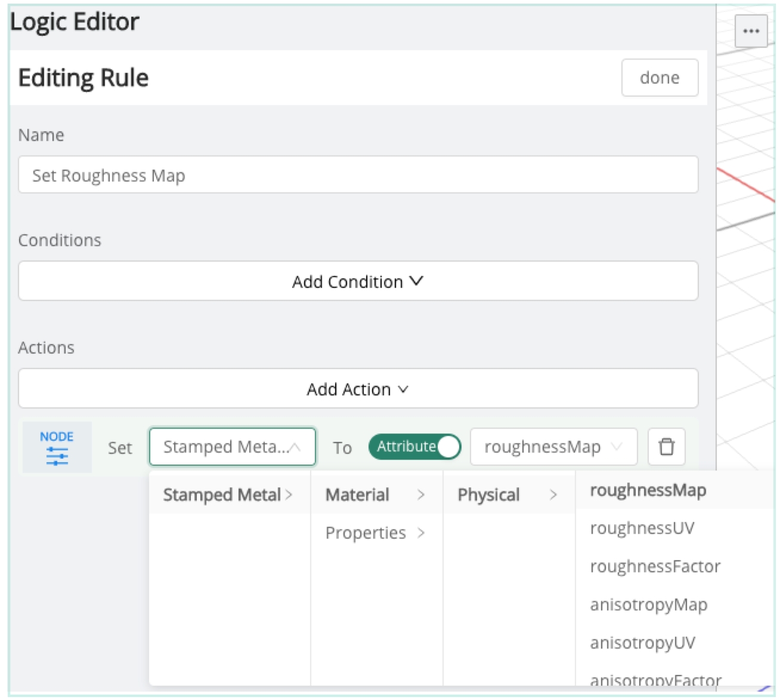Image resolution: width=780 pixels, height=700 pixels.
Task: Choose anisotropyUV from the list
Action: click(x=642, y=643)
